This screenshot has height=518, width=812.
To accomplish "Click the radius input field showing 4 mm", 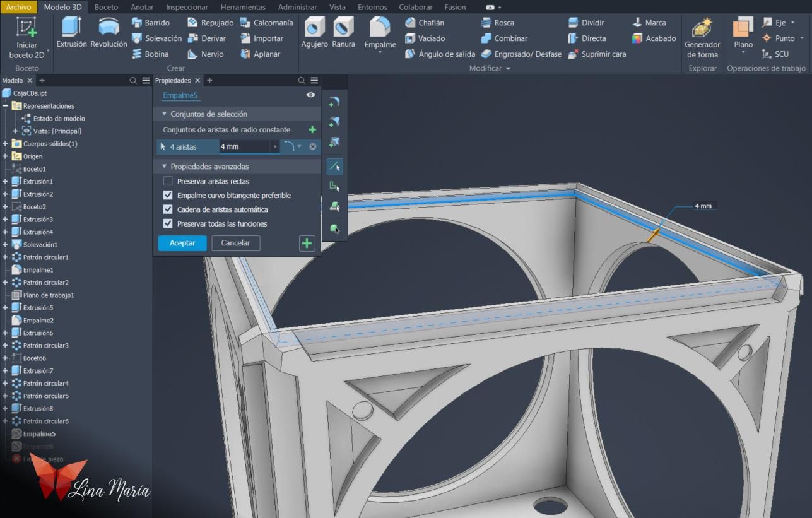I will pos(245,146).
